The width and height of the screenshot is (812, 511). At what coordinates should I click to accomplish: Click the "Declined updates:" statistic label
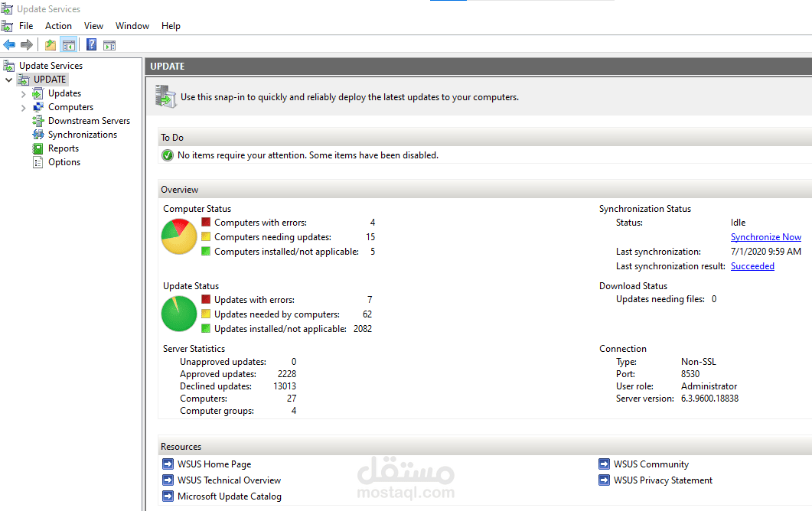coord(216,386)
